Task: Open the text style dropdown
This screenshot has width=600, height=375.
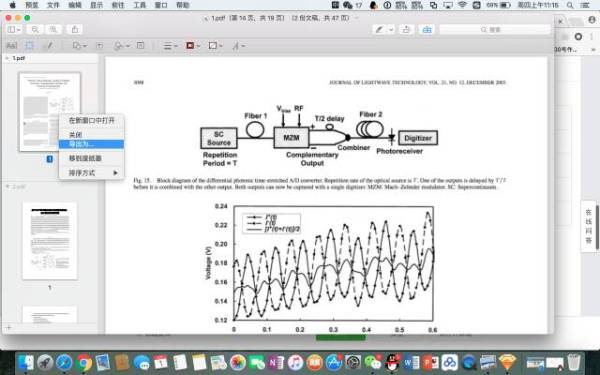Action: tap(238, 46)
